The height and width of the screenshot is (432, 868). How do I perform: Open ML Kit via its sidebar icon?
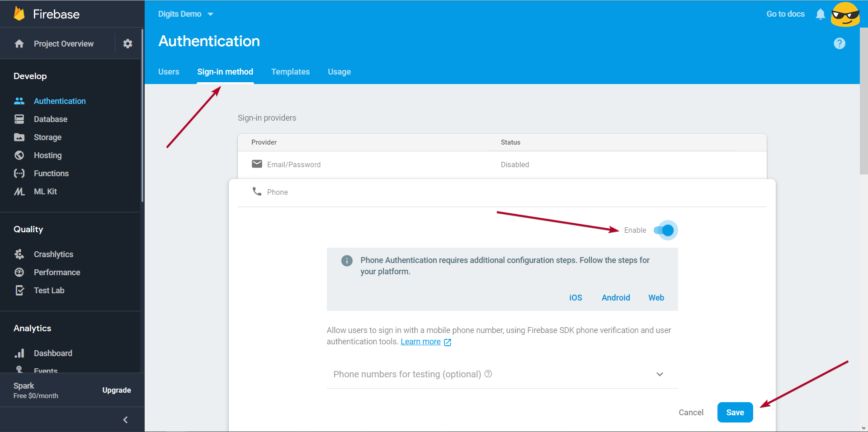pyautogui.click(x=19, y=192)
